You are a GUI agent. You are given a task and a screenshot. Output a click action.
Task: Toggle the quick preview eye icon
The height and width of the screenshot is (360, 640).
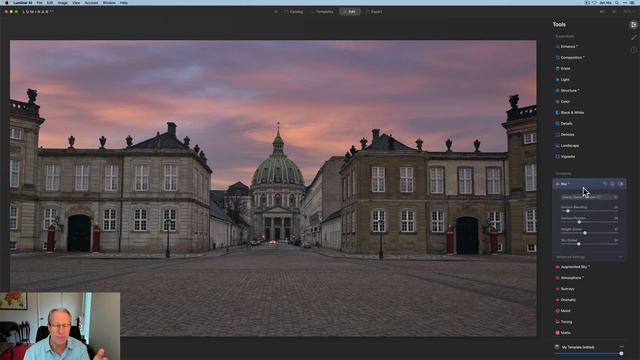614,12
